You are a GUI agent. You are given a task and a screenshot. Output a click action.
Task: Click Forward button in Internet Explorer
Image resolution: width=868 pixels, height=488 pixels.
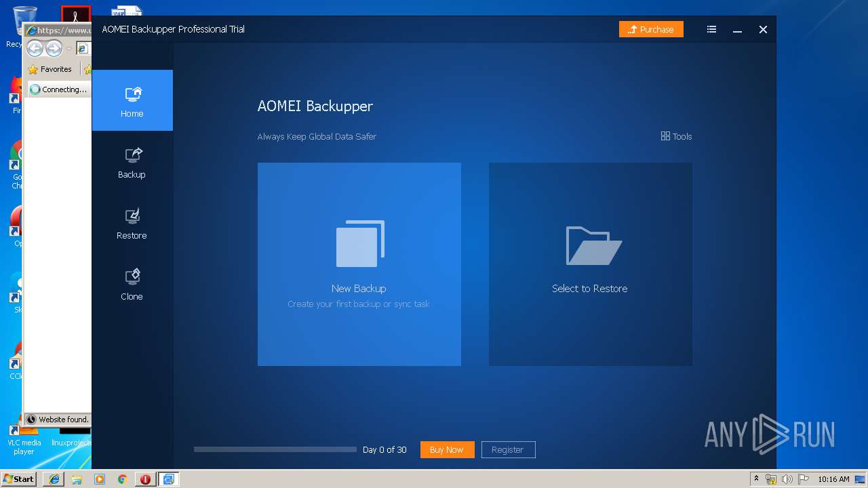point(54,48)
